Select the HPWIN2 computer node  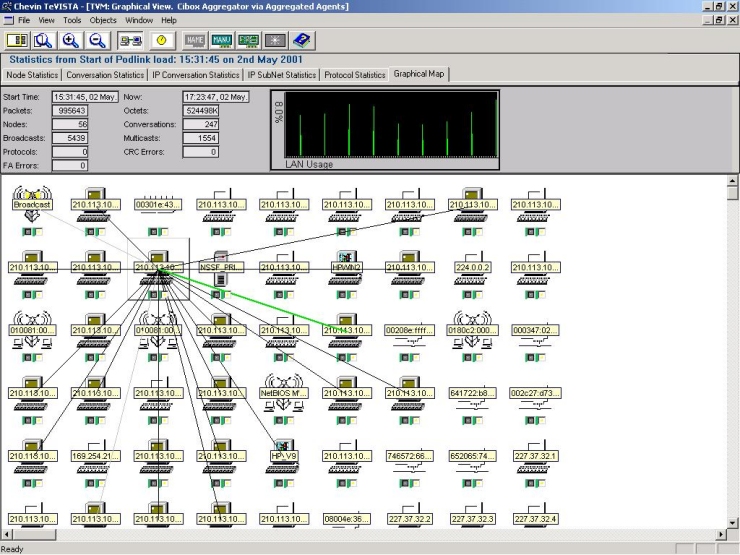346,268
